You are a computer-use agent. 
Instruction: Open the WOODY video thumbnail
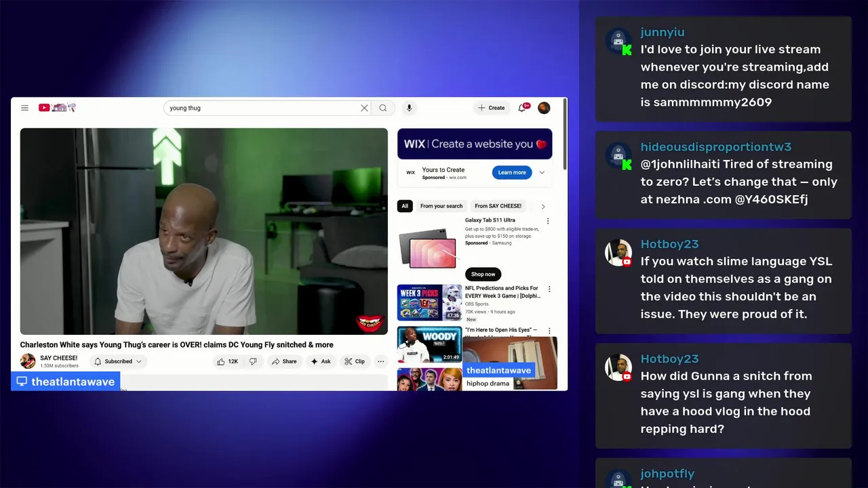pos(429,344)
